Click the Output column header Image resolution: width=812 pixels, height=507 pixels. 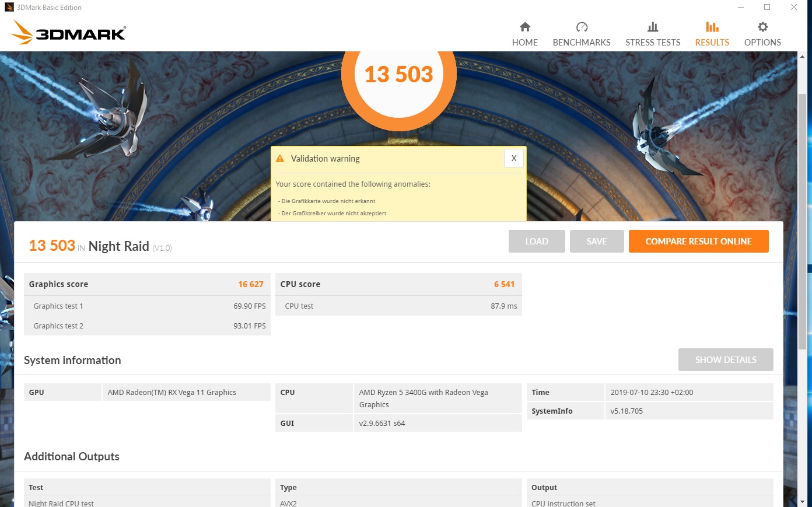[x=544, y=487]
